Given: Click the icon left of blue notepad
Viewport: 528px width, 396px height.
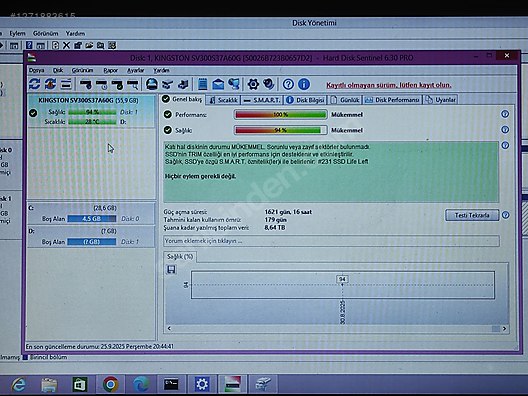Looking at the screenshot, I should pos(183,84).
